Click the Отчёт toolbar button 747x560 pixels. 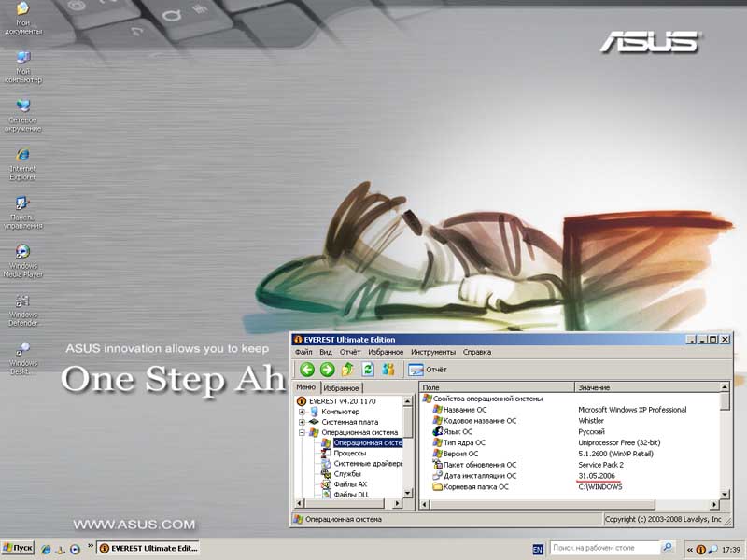coord(429,370)
